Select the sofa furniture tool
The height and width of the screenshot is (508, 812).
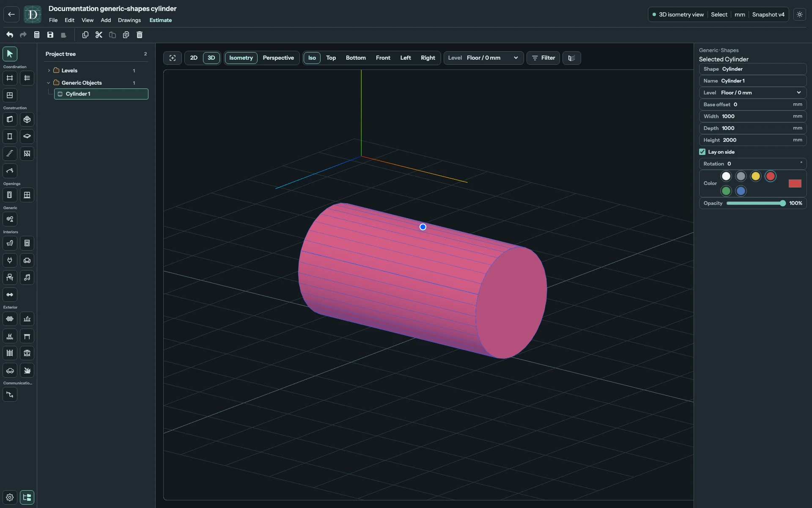click(x=27, y=260)
